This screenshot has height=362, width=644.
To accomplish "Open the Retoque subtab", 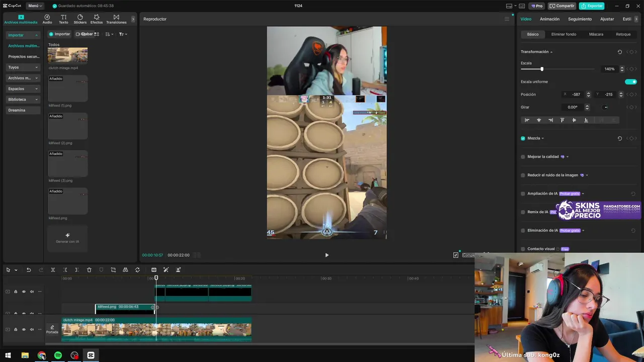I will point(623,34).
